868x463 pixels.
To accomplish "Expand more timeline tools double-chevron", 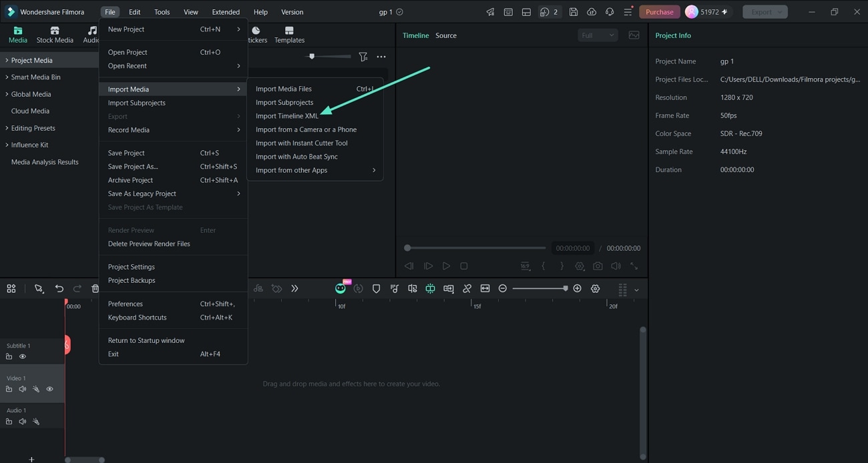I will (x=294, y=289).
